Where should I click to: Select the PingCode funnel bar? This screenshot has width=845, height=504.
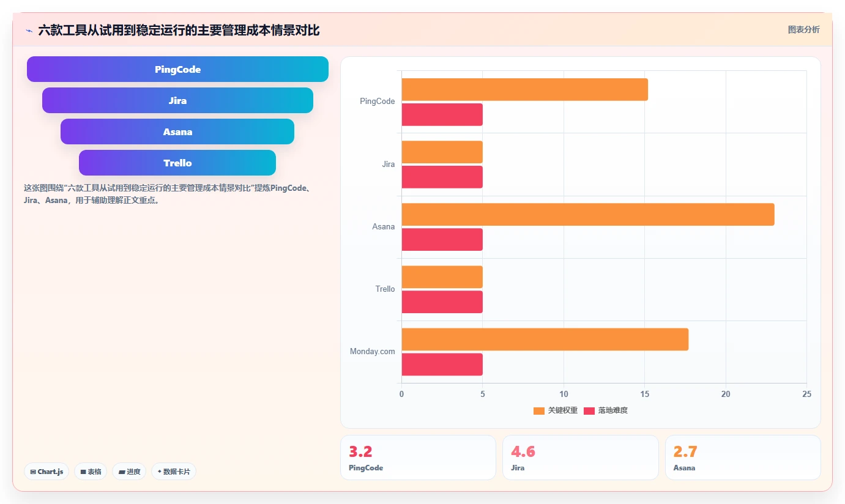(177, 69)
